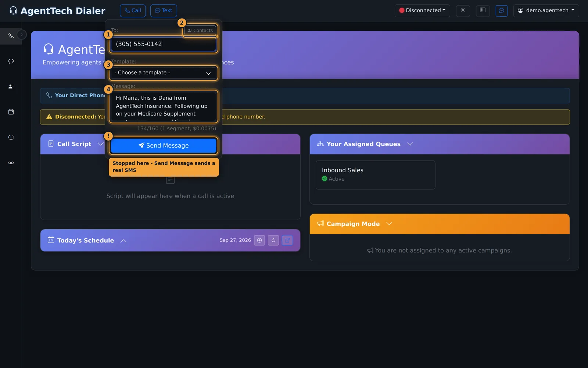Open the messages chat icon in sidebar
The width and height of the screenshot is (588, 368).
coord(11,61)
